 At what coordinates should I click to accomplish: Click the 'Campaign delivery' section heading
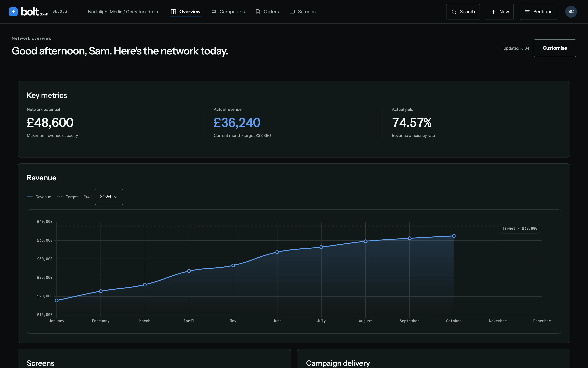coord(338,363)
